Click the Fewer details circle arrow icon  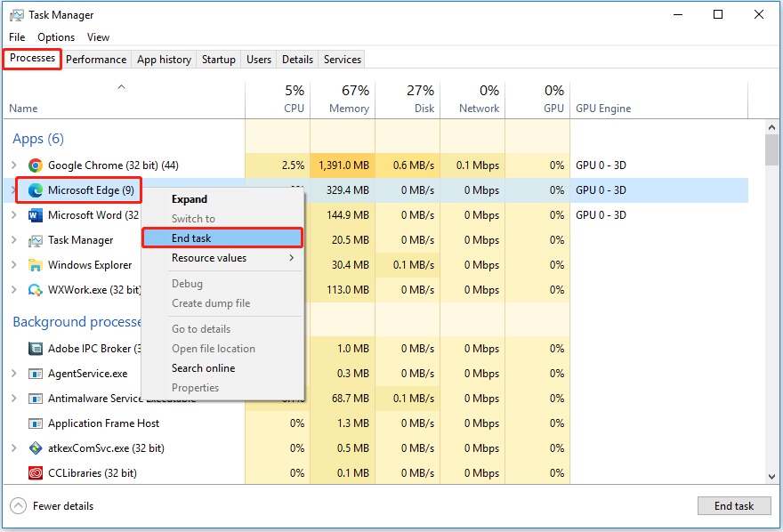point(18,506)
